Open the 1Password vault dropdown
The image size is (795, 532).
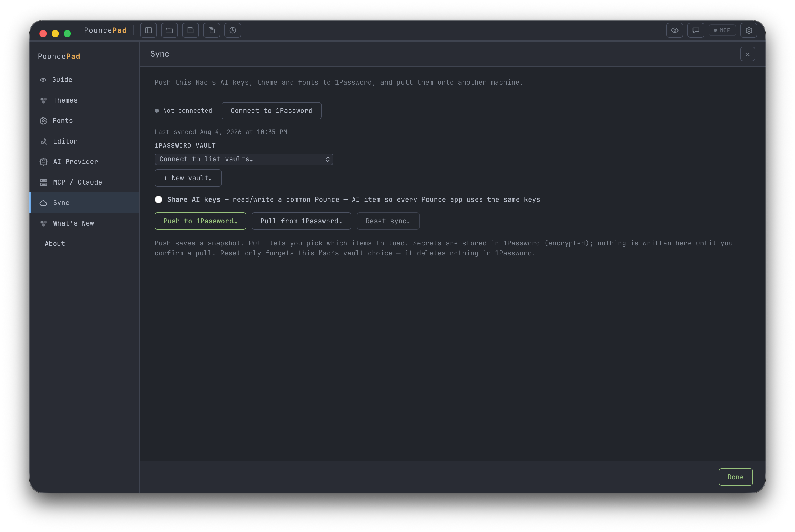point(244,159)
